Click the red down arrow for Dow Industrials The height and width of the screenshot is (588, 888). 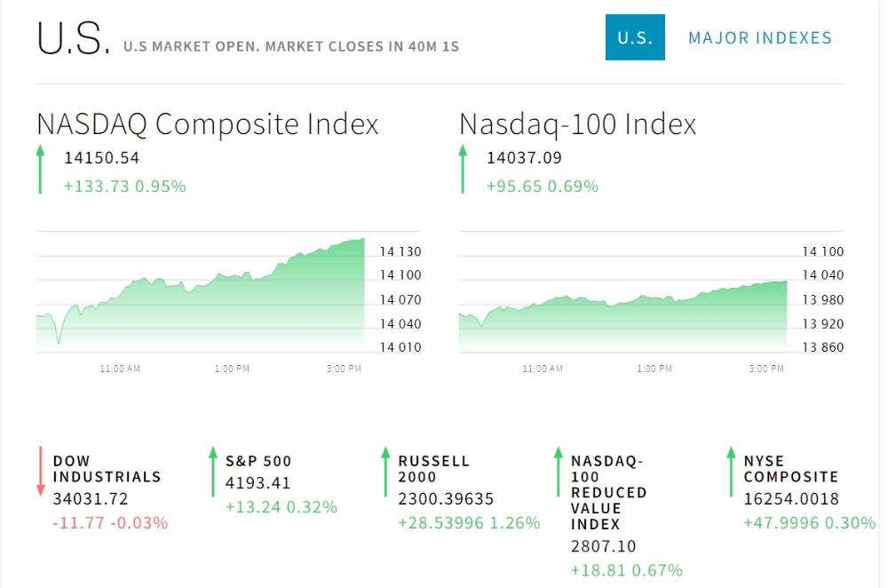tap(40, 472)
